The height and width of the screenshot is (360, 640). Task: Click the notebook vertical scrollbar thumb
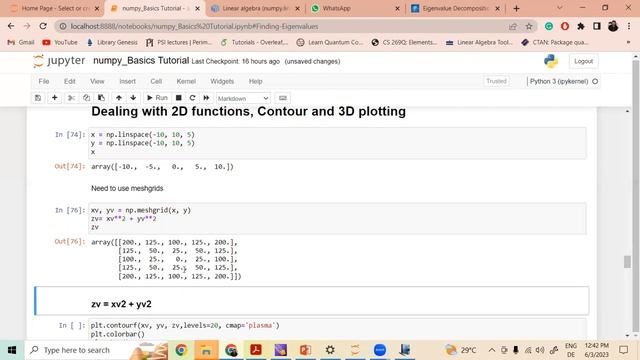pyautogui.click(x=627, y=262)
